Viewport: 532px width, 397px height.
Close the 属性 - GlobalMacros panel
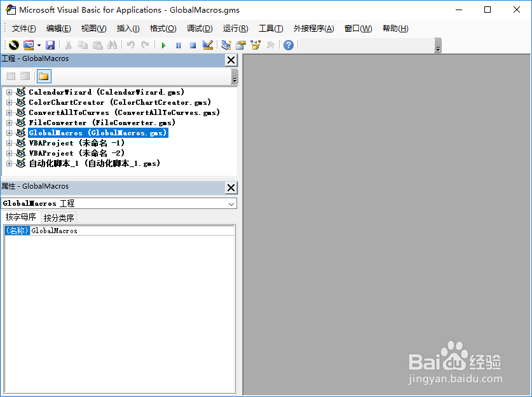coord(231,188)
